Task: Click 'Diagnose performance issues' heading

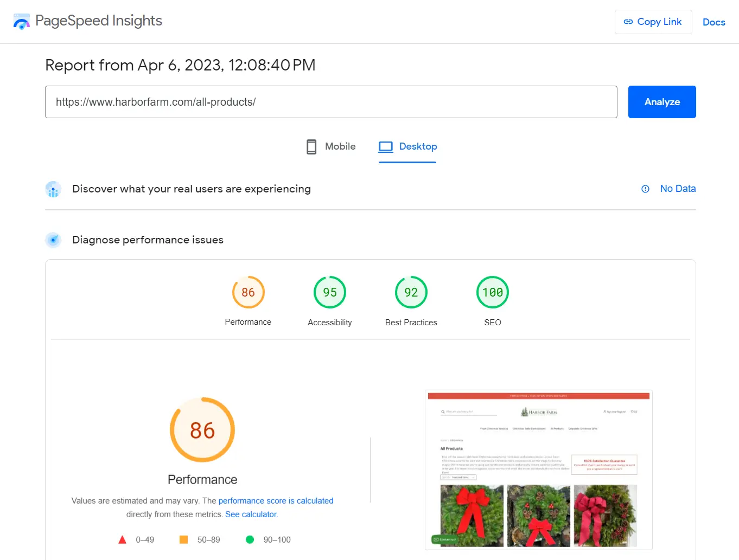Action: (x=148, y=240)
